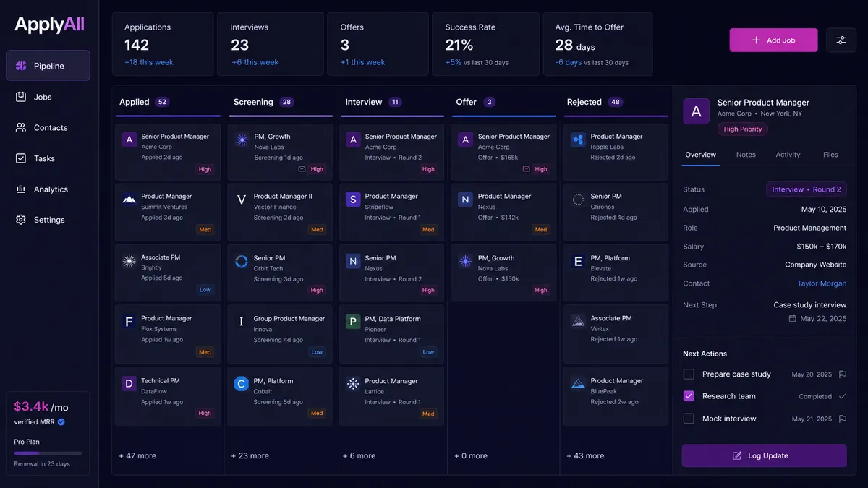Click calendar icon next to May 22, 2025
This screenshot has height=488, width=868.
click(792, 318)
